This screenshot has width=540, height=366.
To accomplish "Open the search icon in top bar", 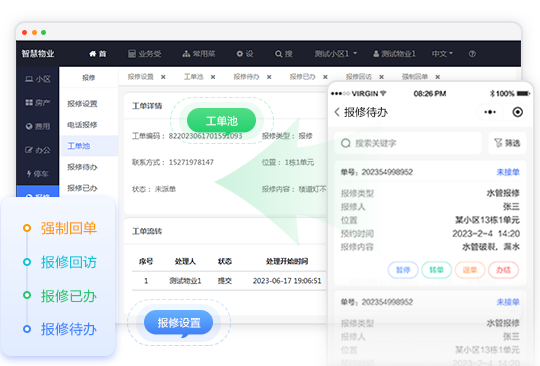I will (x=278, y=54).
